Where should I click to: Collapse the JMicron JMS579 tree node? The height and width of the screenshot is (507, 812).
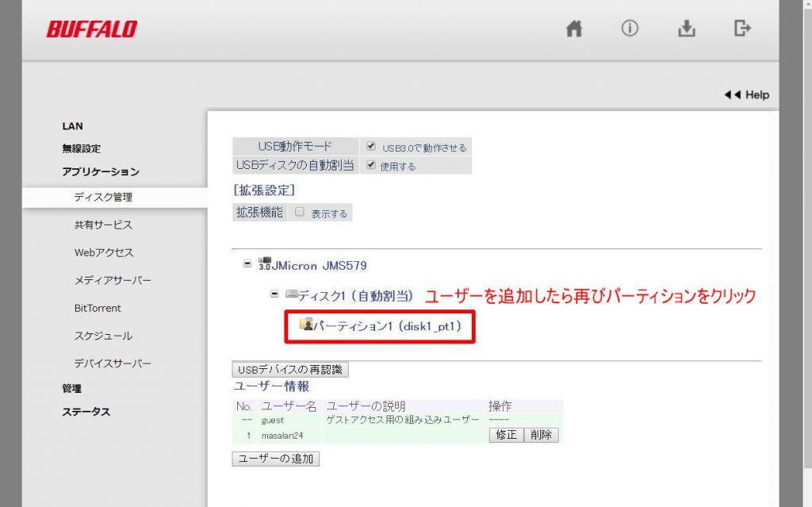point(247,264)
